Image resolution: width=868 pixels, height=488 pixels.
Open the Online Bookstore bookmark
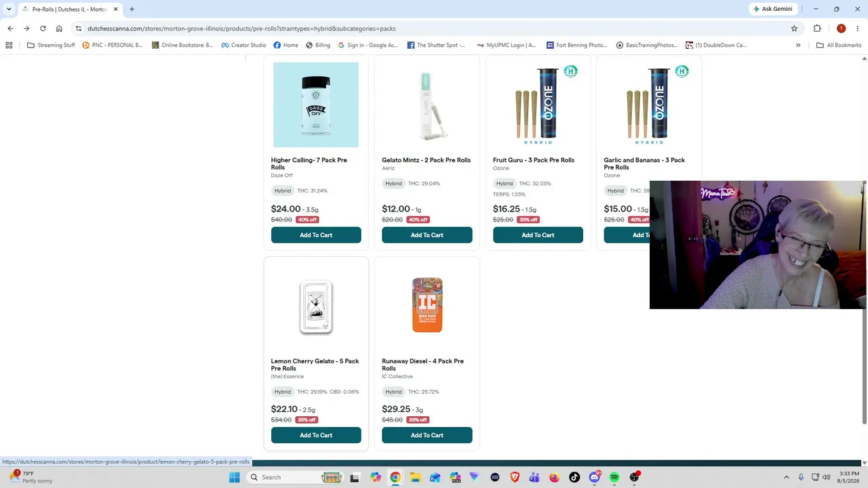click(182, 45)
